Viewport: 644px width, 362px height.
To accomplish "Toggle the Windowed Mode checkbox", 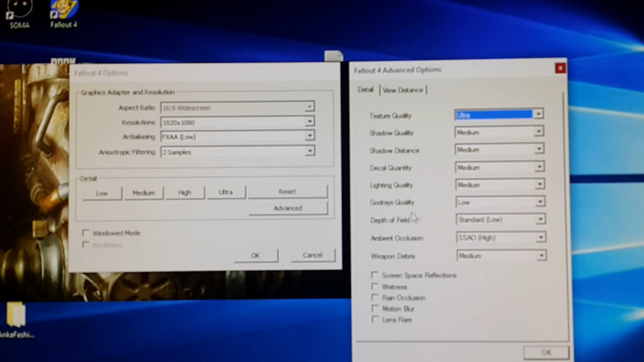I will coord(86,233).
